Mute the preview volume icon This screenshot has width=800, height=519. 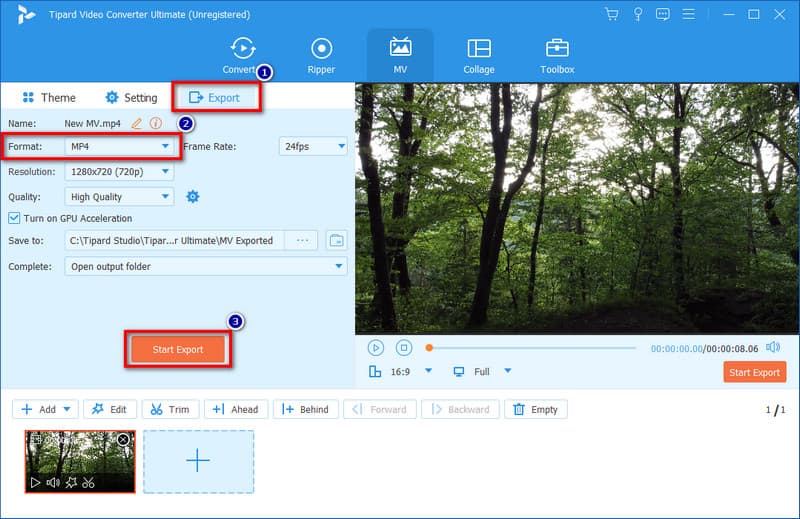pos(773,347)
